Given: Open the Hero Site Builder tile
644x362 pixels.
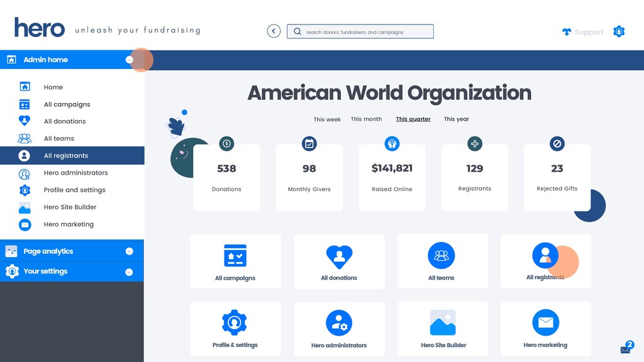Looking at the screenshot, I should pos(443,328).
